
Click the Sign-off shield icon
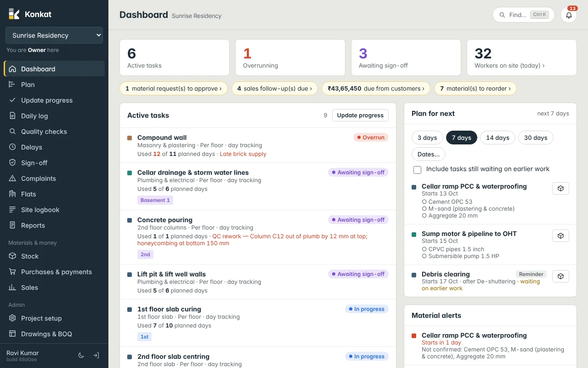pyautogui.click(x=12, y=163)
